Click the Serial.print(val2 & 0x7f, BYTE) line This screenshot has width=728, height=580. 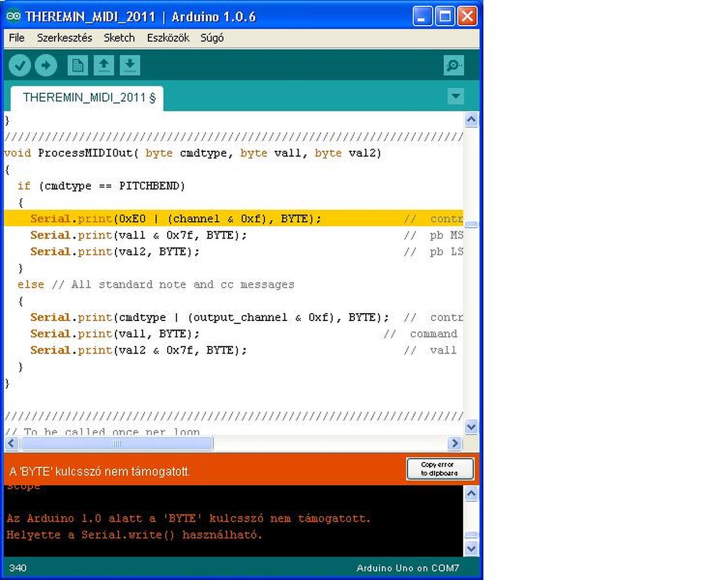[x=139, y=351]
